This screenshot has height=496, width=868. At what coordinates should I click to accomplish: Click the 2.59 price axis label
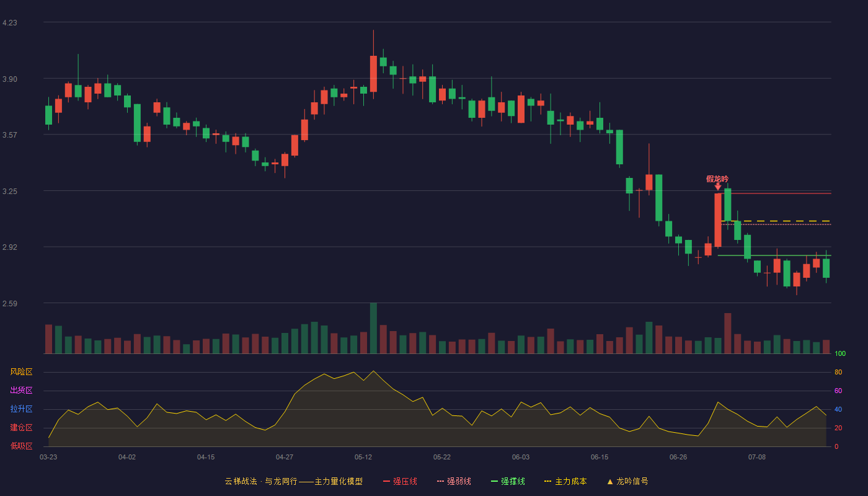click(x=10, y=304)
